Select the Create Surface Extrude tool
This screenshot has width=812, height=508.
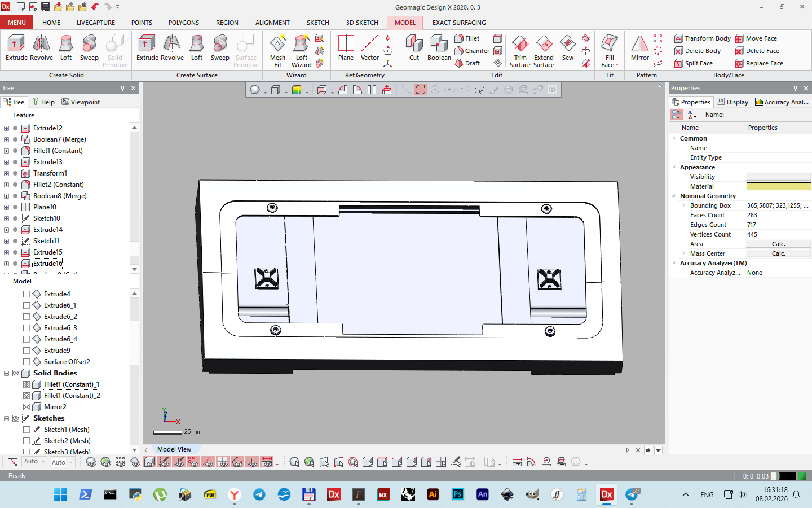pyautogui.click(x=147, y=47)
